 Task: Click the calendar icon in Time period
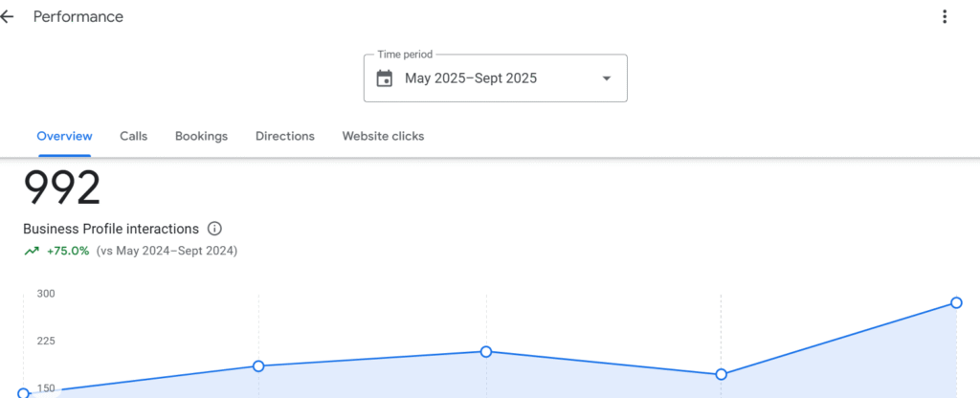[x=385, y=78]
